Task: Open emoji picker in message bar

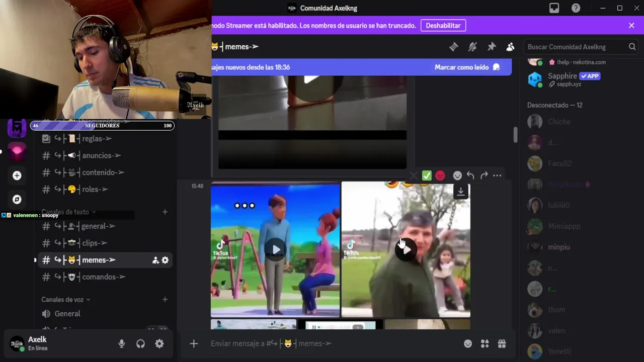Action: click(x=468, y=344)
